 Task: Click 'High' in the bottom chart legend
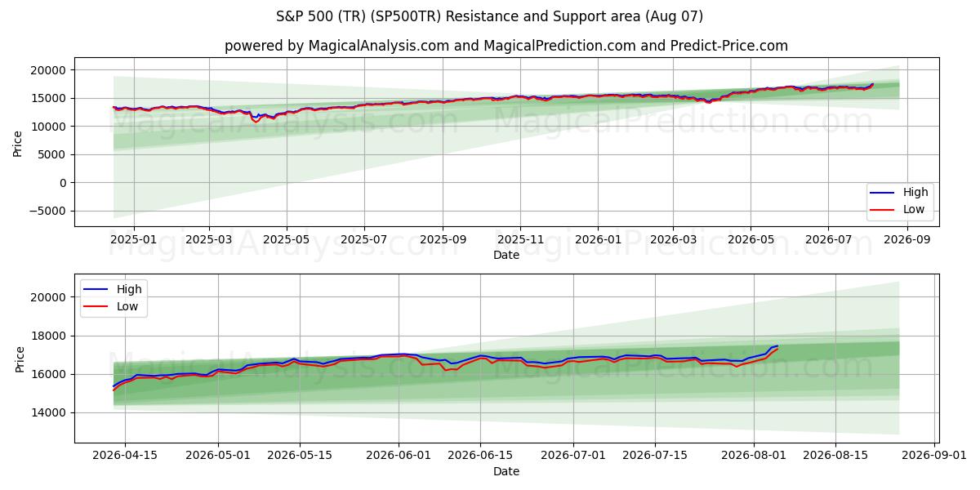pyautogui.click(x=129, y=289)
